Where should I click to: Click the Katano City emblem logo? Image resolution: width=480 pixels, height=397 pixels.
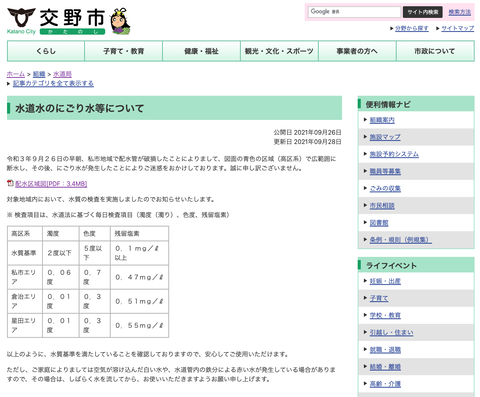coord(21,21)
